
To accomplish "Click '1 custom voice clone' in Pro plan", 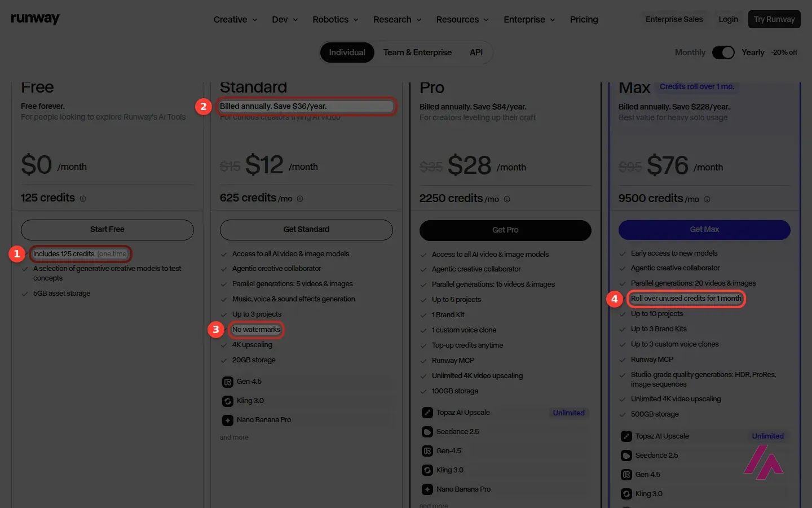I will [x=464, y=330].
